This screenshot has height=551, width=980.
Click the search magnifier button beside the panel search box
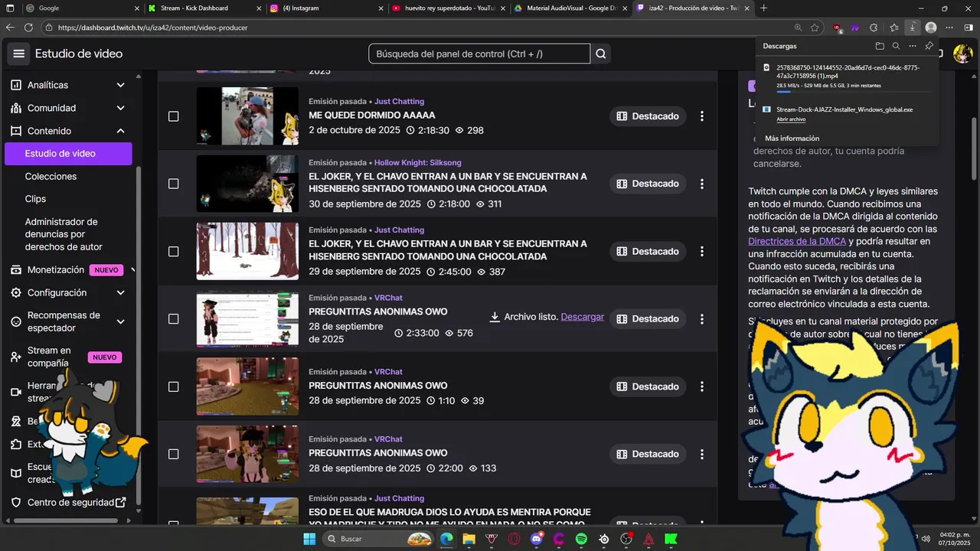[x=601, y=54]
